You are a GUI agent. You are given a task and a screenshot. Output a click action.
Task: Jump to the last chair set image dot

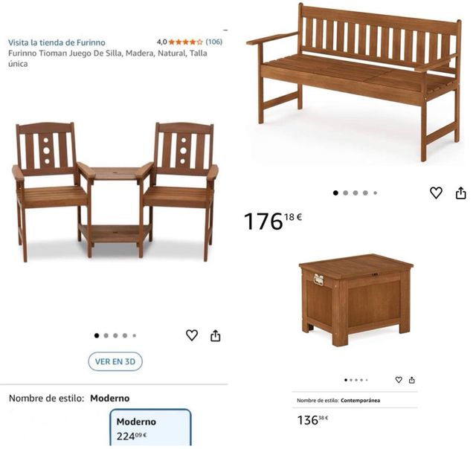pos(135,335)
